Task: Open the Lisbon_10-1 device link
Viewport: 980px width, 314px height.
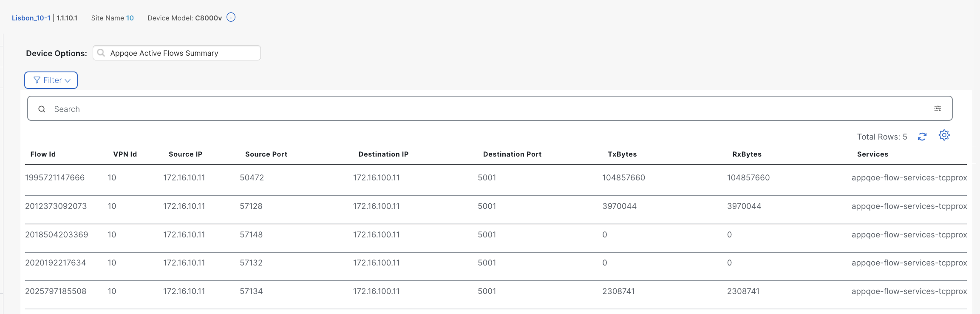Action: [x=31, y=18]
